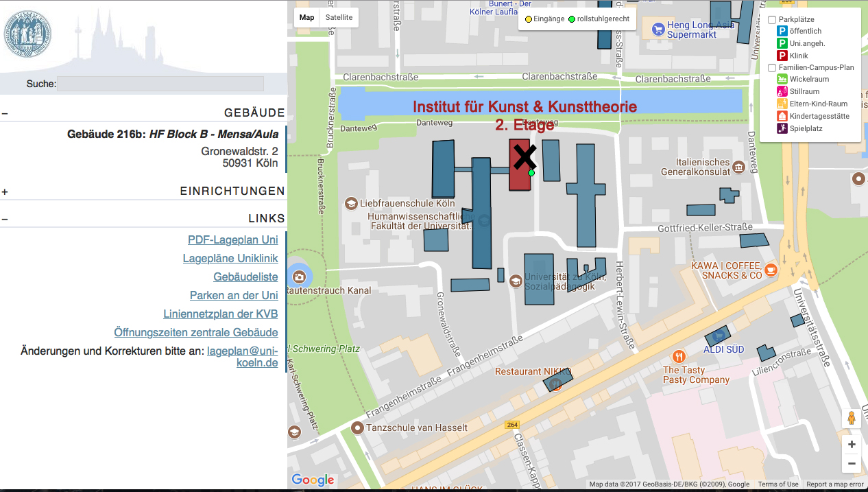868x492 pixels.
Task: Click the yellow Eingänge legend dot
Action: [529, 19]
